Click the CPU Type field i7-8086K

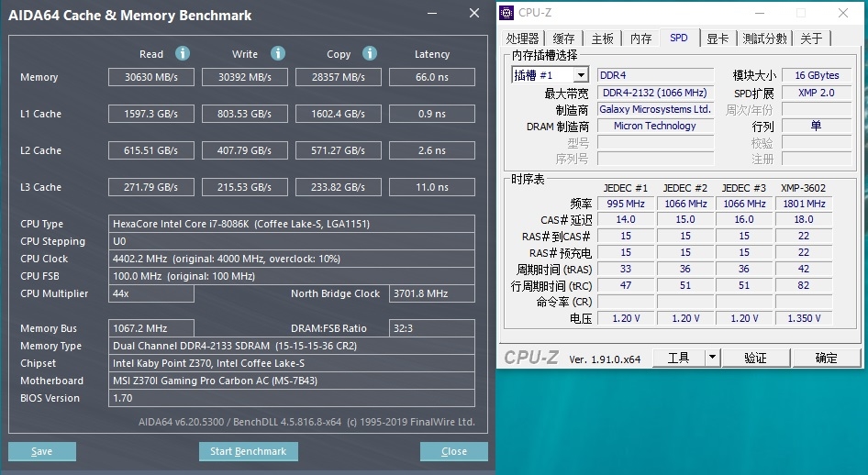click(x=292, y=224)
